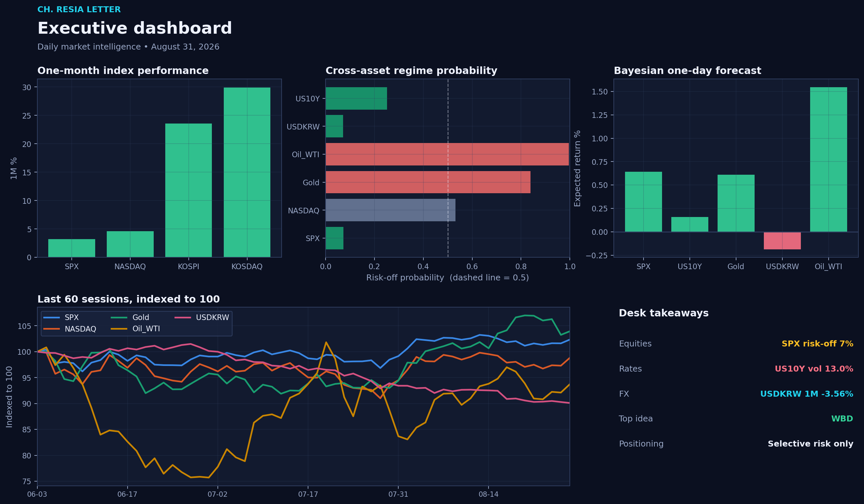The width and height of the screenshot is (864, 504).
Task: Click the 07-17 date tick on the sessions chart
Action: [x=308, y=494]
